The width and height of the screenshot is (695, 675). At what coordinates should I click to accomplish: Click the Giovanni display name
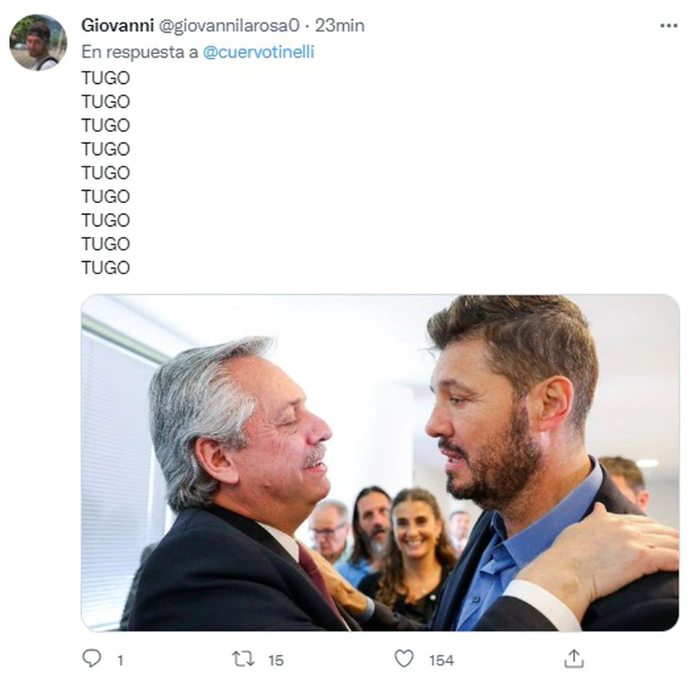coord(117,26)
